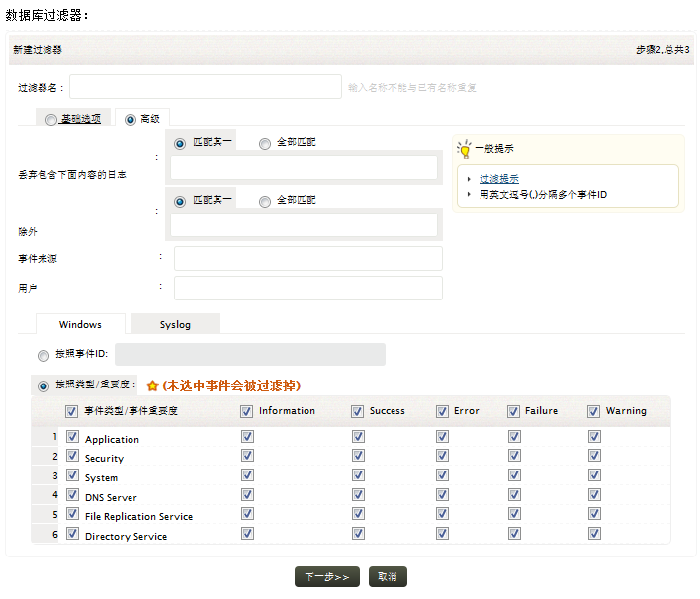Switch to the Windows tab
700x599 pixels.
tap(80, 324)
